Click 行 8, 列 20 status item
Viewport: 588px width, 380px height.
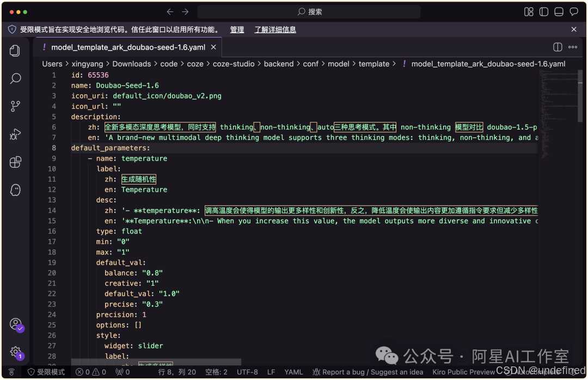(x=177, y=372)
